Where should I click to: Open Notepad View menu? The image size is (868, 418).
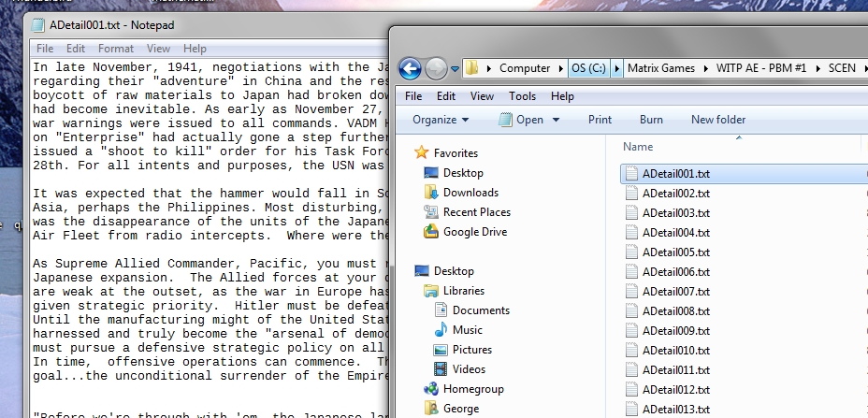point(158,49)
